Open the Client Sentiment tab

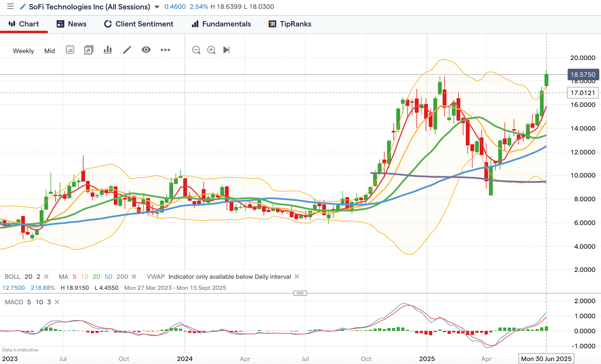(x=138, y=24)
